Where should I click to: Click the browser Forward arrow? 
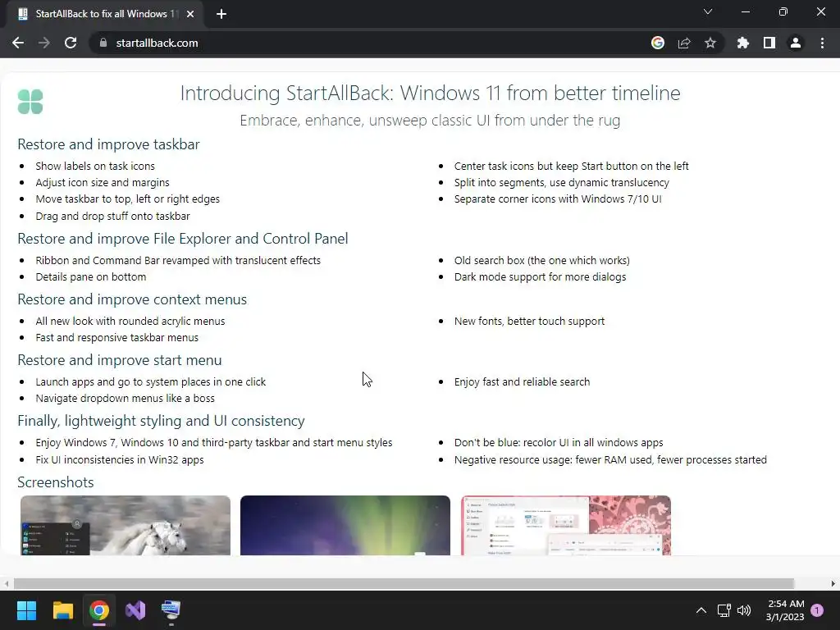click(44, 43)
